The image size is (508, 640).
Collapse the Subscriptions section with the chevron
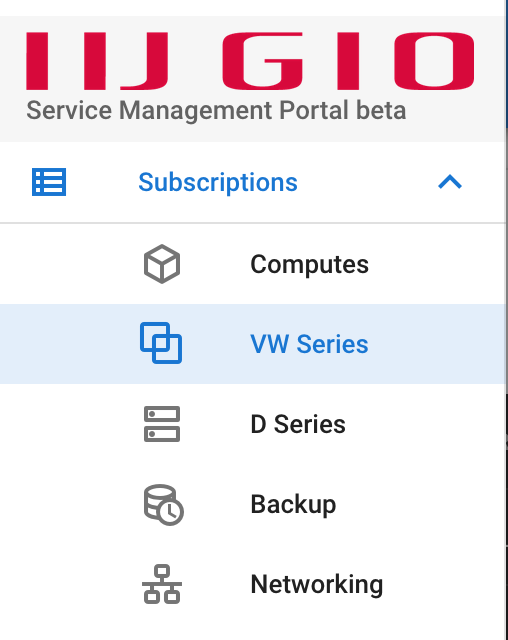point(450,182)
